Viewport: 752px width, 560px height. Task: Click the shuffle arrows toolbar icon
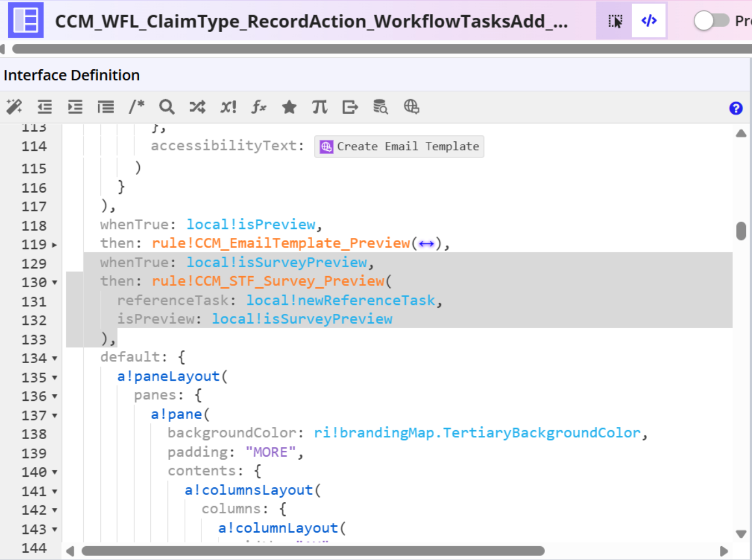pos(197,106)
